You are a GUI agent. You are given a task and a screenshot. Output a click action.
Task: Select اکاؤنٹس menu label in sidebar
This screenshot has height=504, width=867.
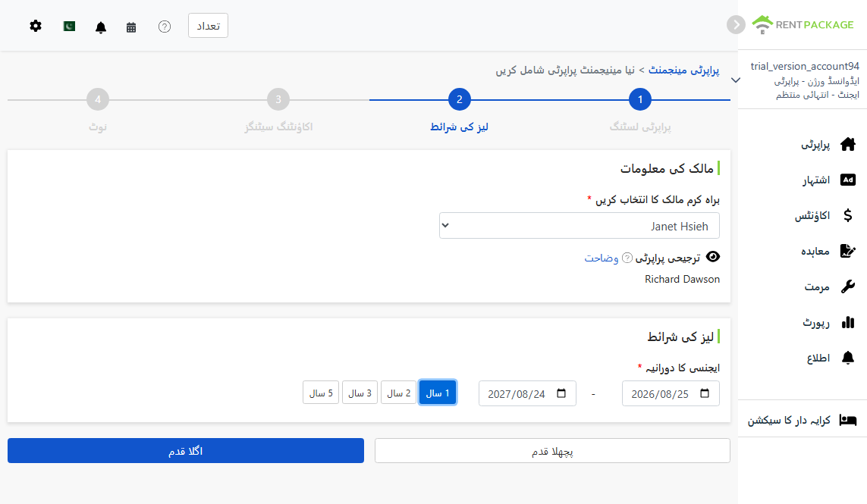(812, 215)
